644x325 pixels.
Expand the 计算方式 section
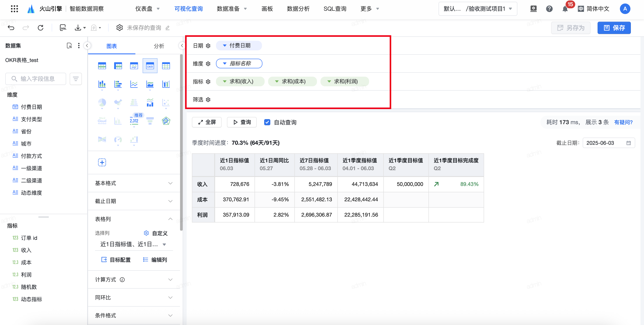pos(134,280)
